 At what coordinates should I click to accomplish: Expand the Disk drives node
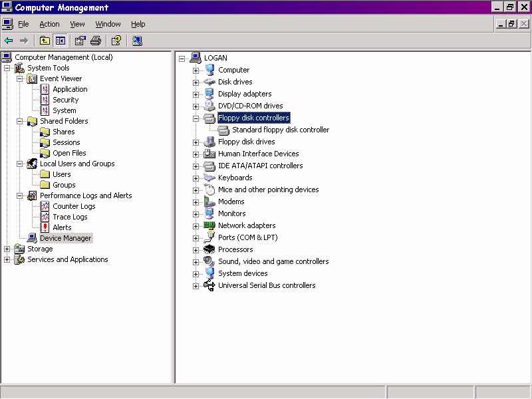click(x=196, y=82)
